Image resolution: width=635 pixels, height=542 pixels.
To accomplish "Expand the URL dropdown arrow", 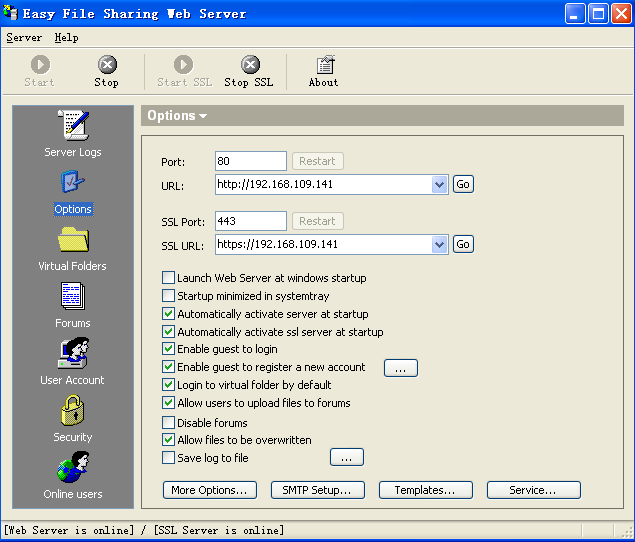I will click(439, 185).
